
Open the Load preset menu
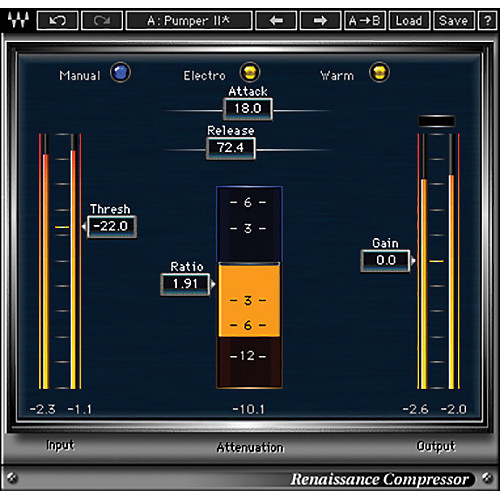pos(409,21)
